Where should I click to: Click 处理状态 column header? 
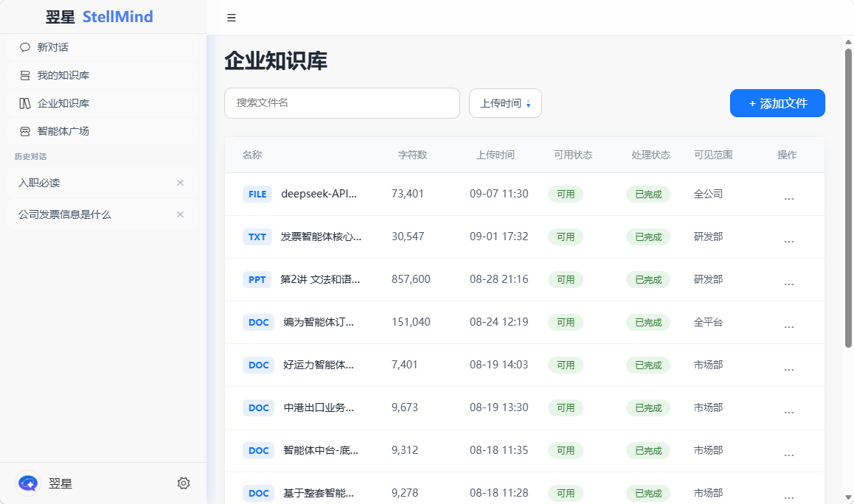(651, 155)
